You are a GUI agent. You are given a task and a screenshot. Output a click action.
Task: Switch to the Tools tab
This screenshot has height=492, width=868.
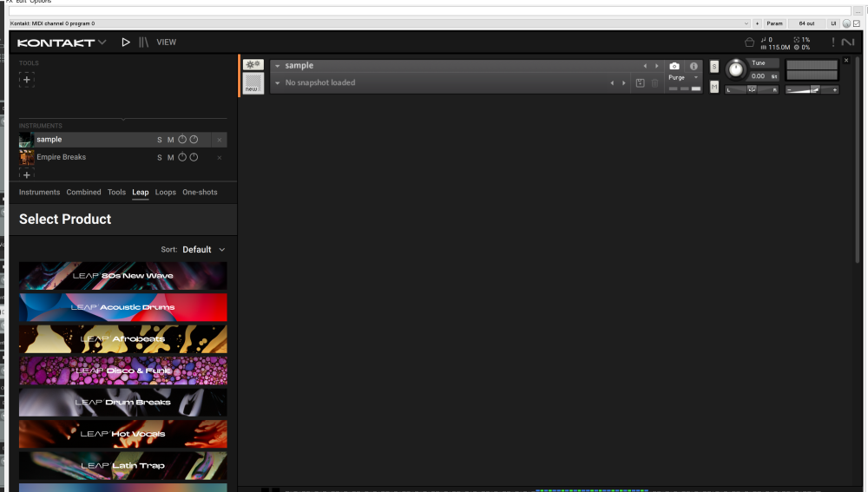pos(116,192)
